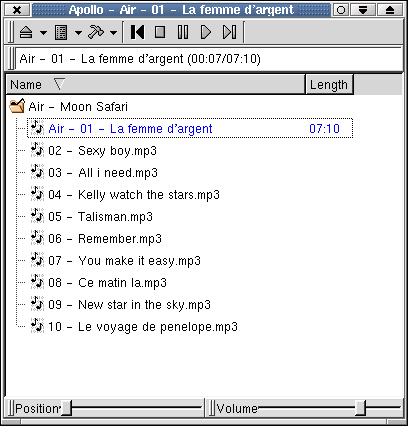Image resolution: width=408 pixels, height=426 pixels.
Task: Click music note icon of Talisman
Action: (x=37, y=215)
